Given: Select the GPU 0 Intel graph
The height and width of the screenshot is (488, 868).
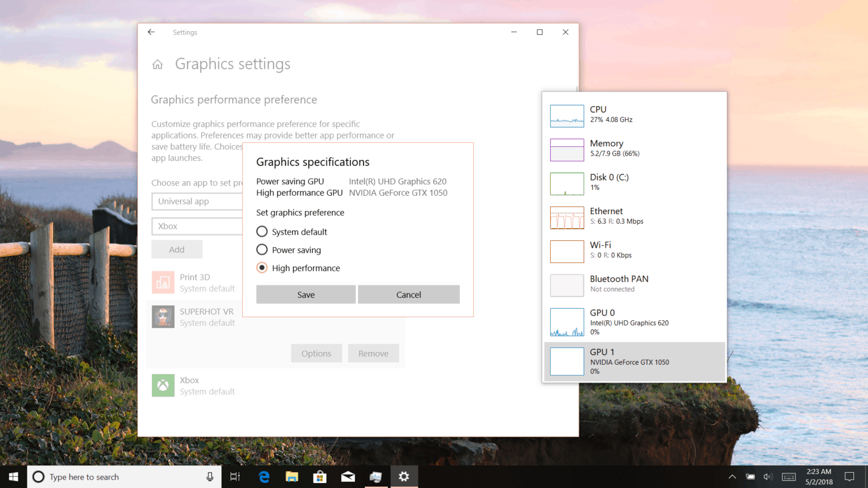Looking at the screenshot, I should (567, 322).
